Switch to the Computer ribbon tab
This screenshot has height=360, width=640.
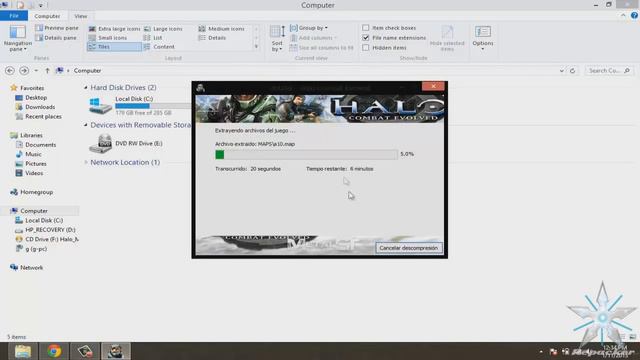coord(47,16)
